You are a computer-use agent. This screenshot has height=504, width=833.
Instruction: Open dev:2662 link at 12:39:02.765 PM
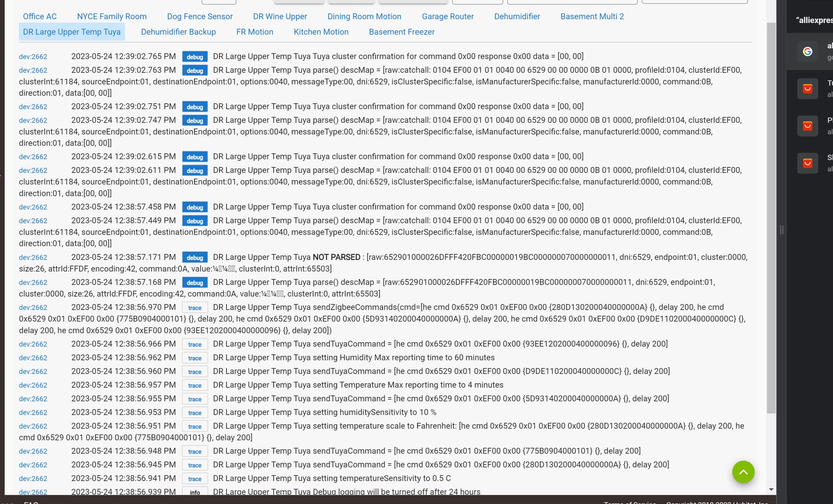(33, 57)
